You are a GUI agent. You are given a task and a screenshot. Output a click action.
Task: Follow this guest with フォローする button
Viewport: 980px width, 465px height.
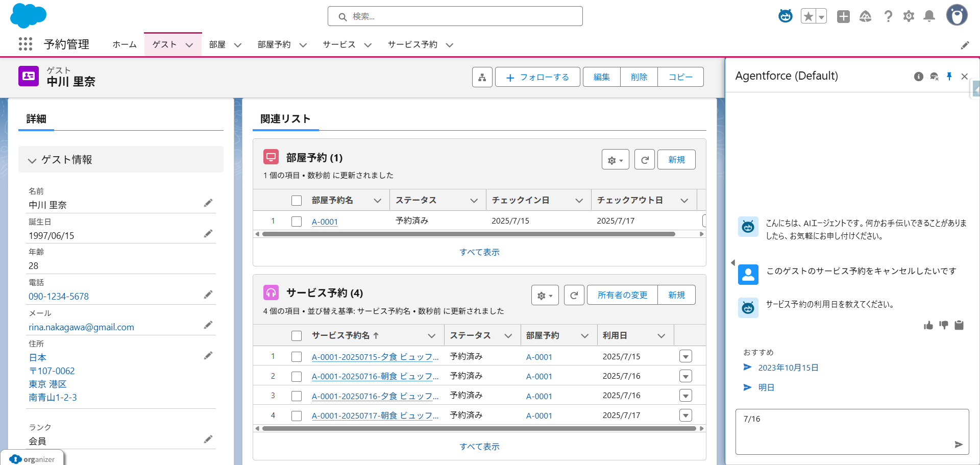tap(537, 77)
